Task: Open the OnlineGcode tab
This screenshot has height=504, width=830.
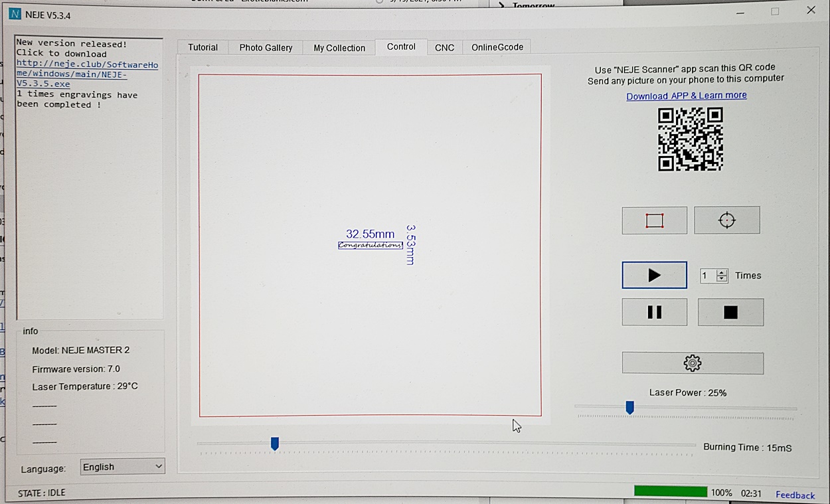Action: [497, 48]
